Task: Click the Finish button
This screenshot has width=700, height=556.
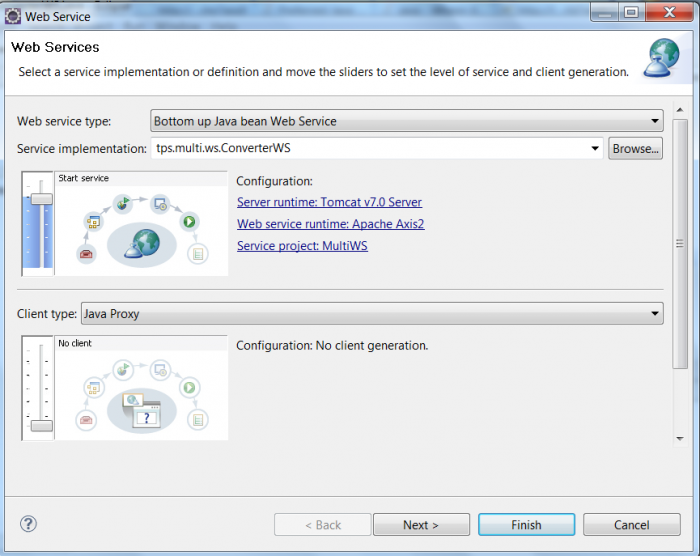Action: tap(526, 525)
